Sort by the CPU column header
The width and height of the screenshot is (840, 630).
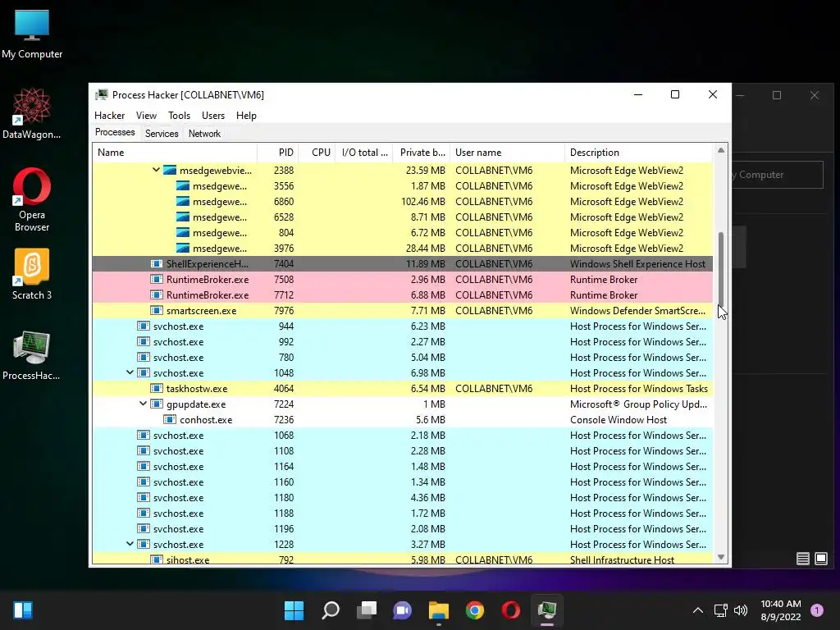[317, 152]
